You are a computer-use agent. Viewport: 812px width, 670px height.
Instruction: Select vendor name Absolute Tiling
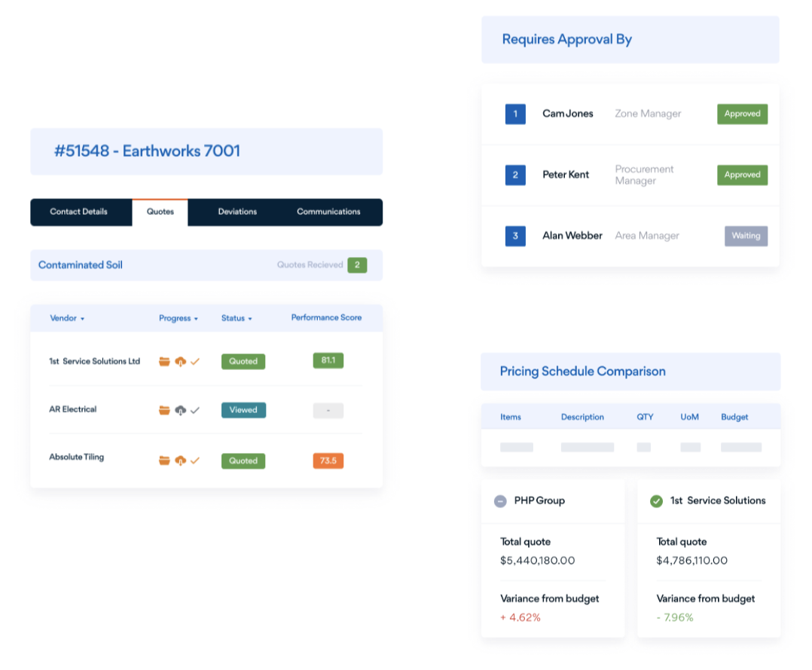click(77, 457)
